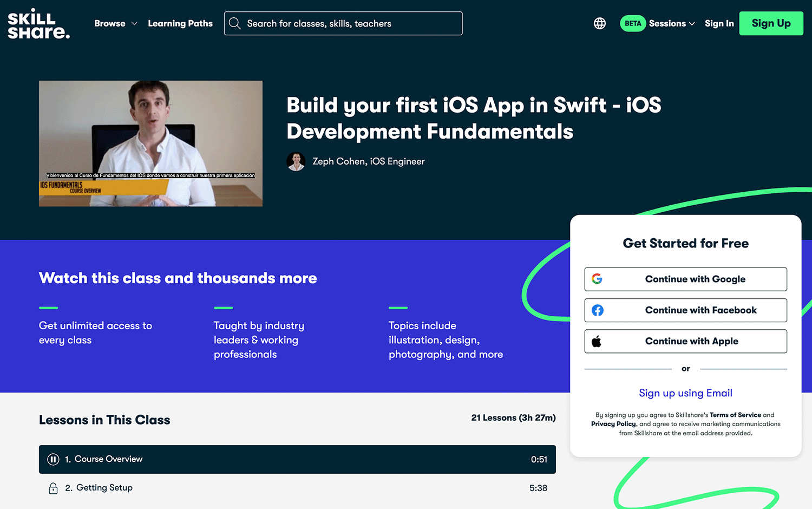Image resolution: width=812 pixels, height=509 pixels.
Task: Open the Terms of Service link
Action: click(735, 415)
